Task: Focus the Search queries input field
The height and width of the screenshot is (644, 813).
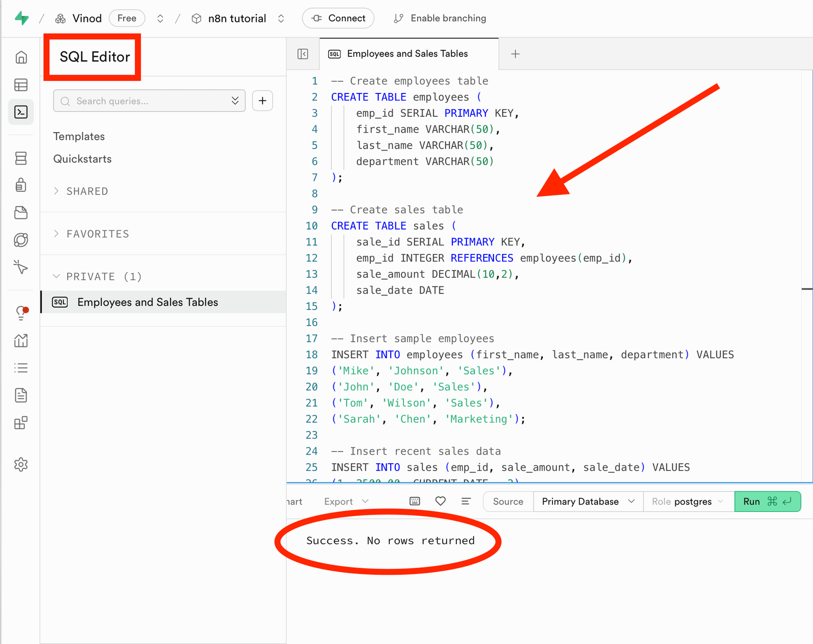Action: click(x=149, y=101)
